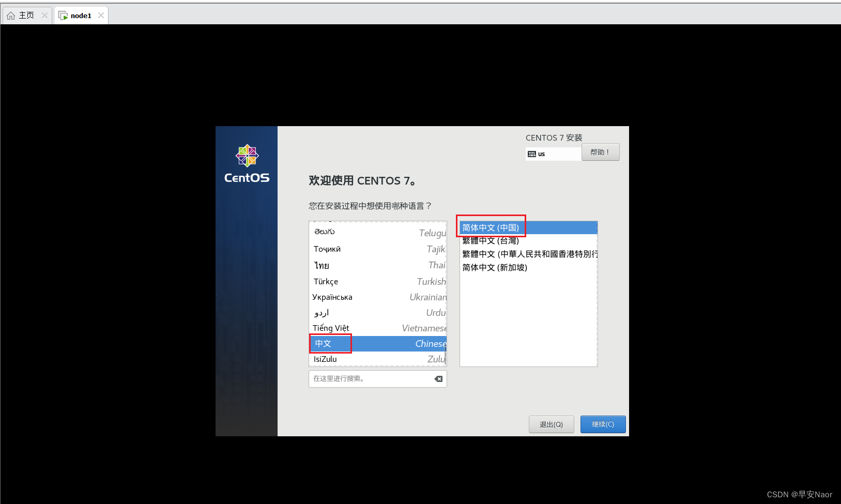Select ไทย Thai language row

tap(378, 265)
